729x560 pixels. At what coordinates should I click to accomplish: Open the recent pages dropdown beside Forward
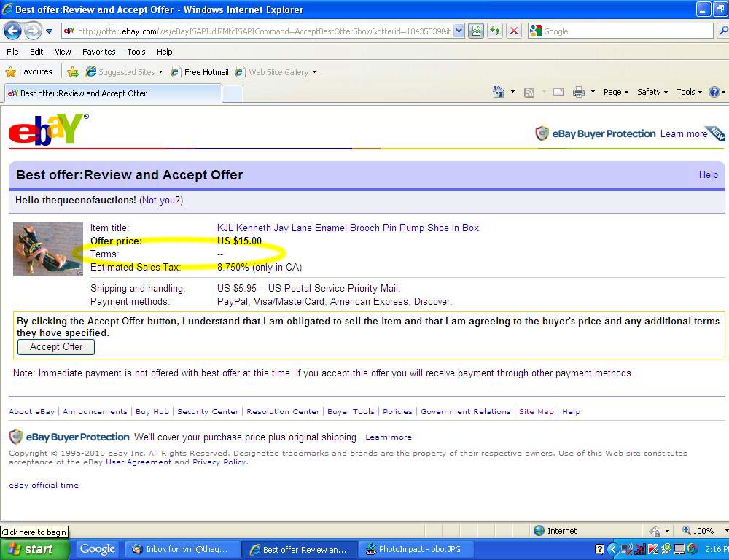click(49, 31)
